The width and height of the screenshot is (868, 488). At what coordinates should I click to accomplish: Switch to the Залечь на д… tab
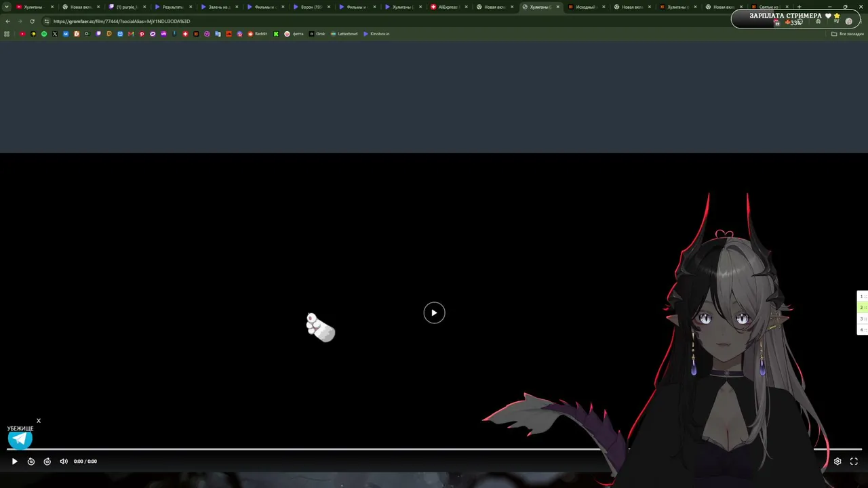coord(219,7)
